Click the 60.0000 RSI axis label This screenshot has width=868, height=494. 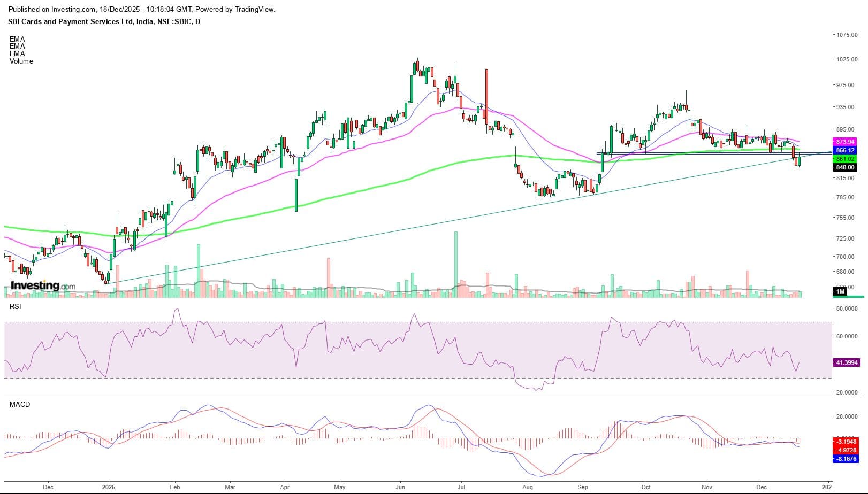847,336
